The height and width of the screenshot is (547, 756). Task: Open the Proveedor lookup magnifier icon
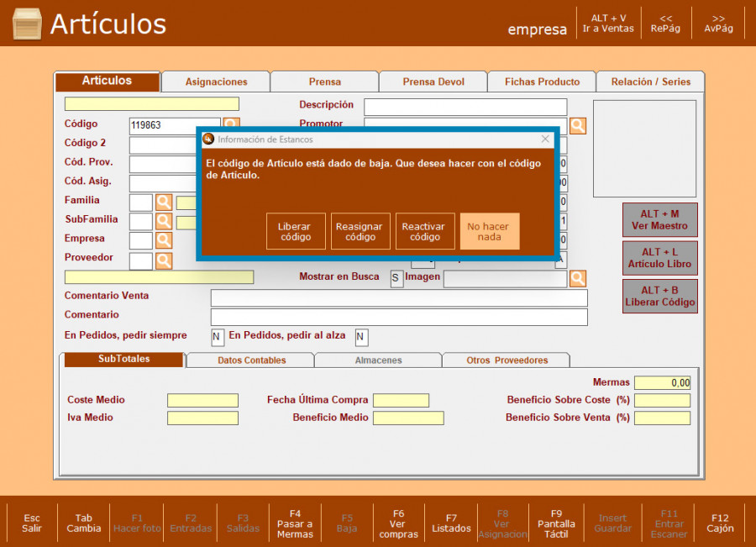(x=164, y=260)
